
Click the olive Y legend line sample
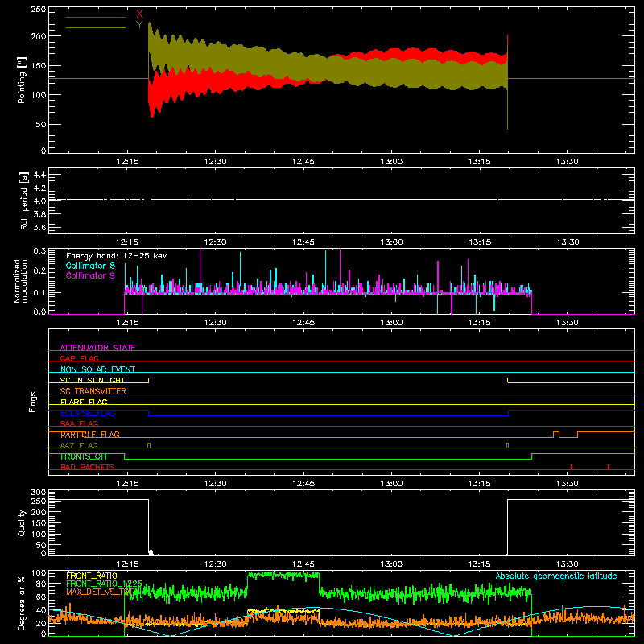(x=96, y=28)
